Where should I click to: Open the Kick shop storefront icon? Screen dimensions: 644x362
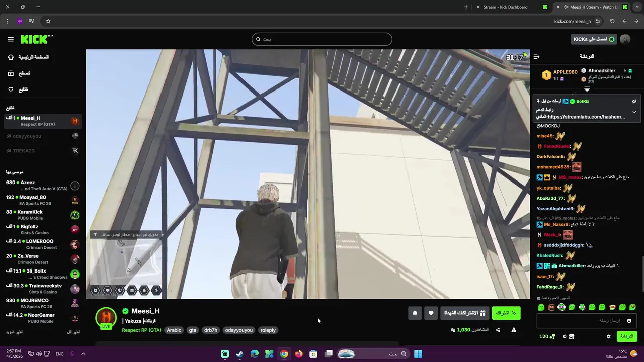[x=571, y=336]
